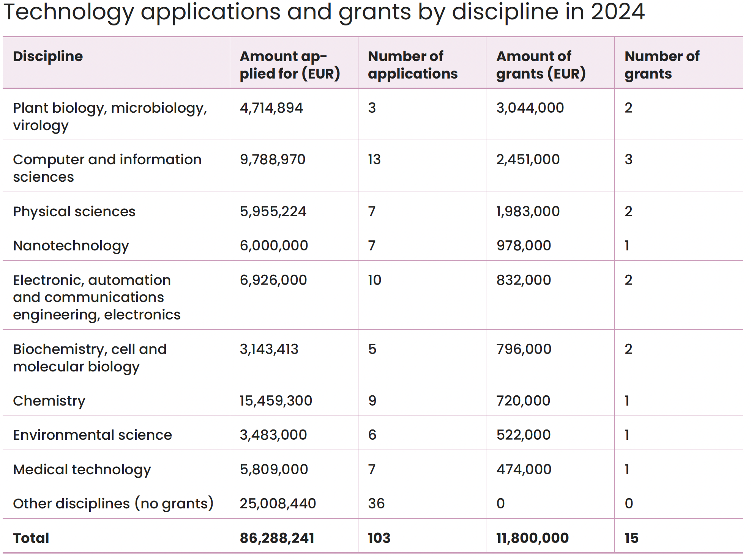Click the applications count 36
The width and height of the screenshot is (751, 560).
click(376, 504)
